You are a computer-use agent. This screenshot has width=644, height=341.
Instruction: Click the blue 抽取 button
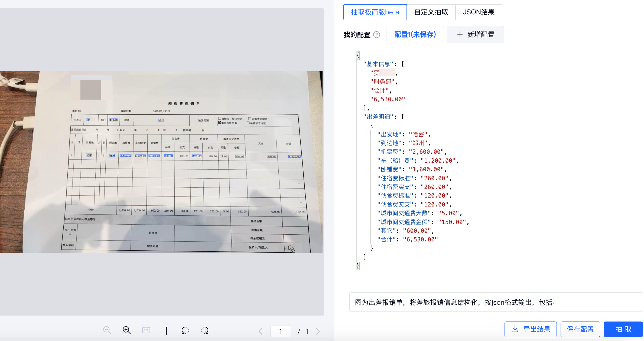623,329
